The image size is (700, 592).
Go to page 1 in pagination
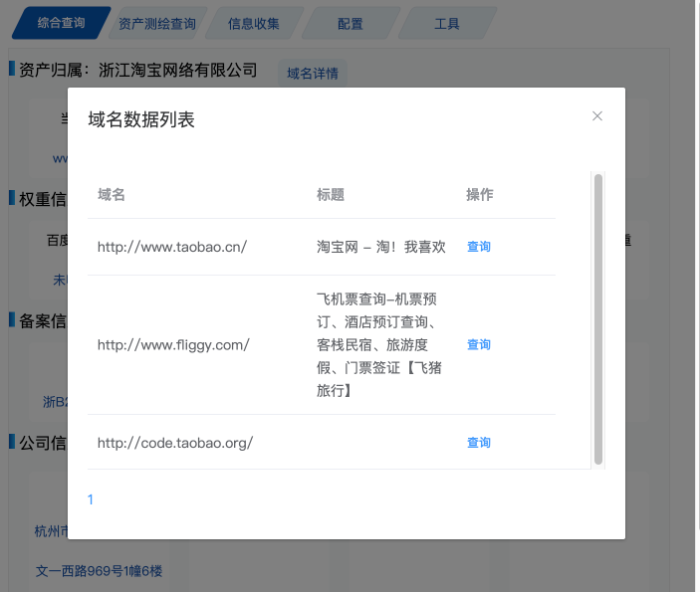click(x=91, y=499)
